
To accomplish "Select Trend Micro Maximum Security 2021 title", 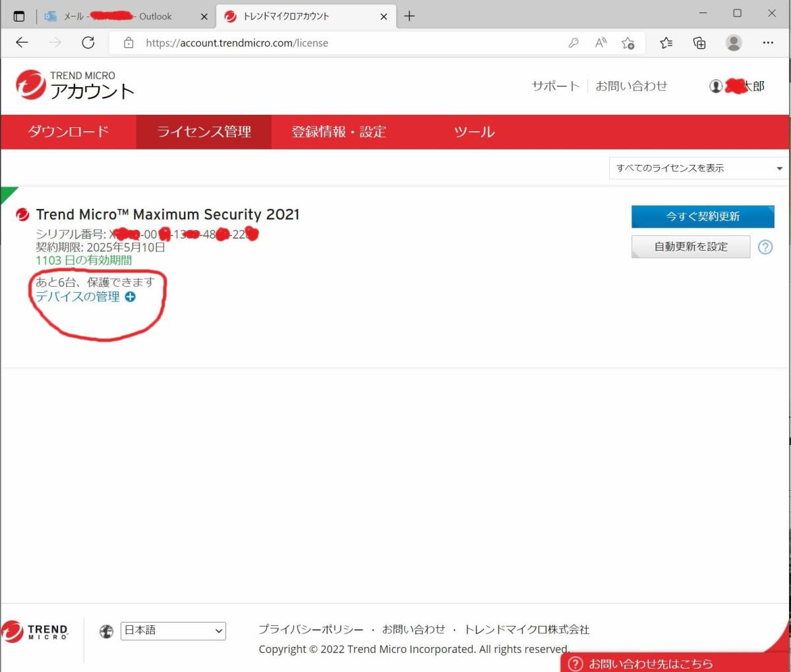I will tap(167, 214).
